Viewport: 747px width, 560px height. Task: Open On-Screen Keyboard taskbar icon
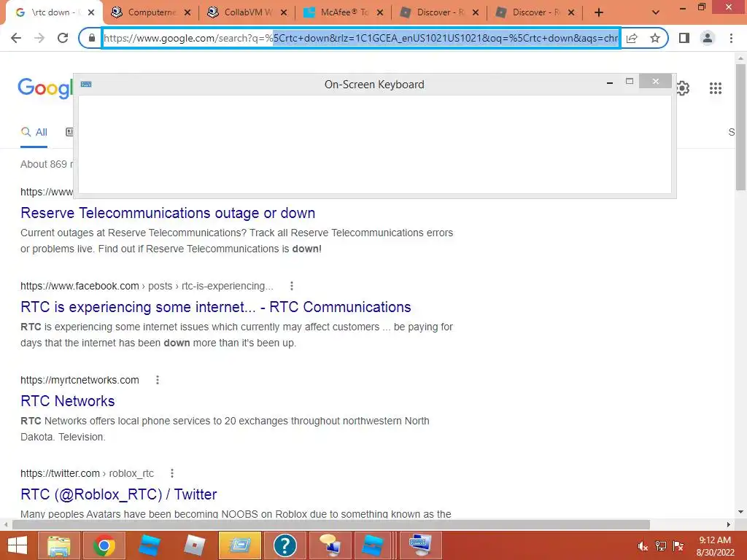(421, 545)
